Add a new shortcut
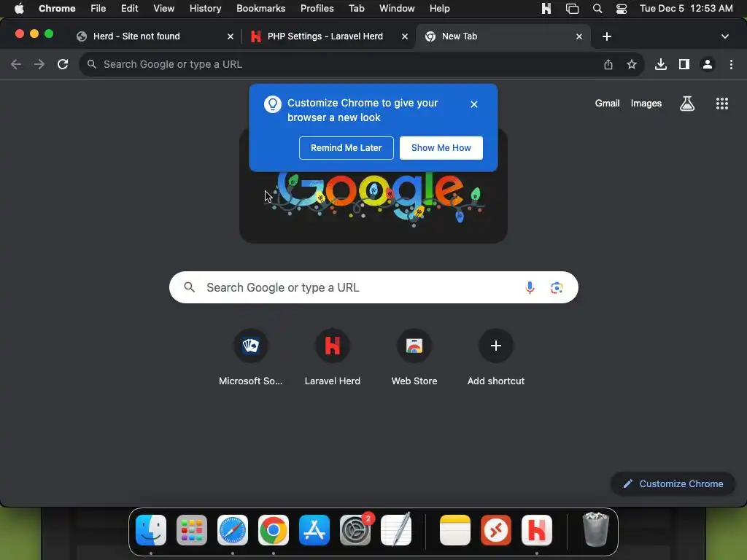This screenshot has height=560, width=747. pos(496,356)
